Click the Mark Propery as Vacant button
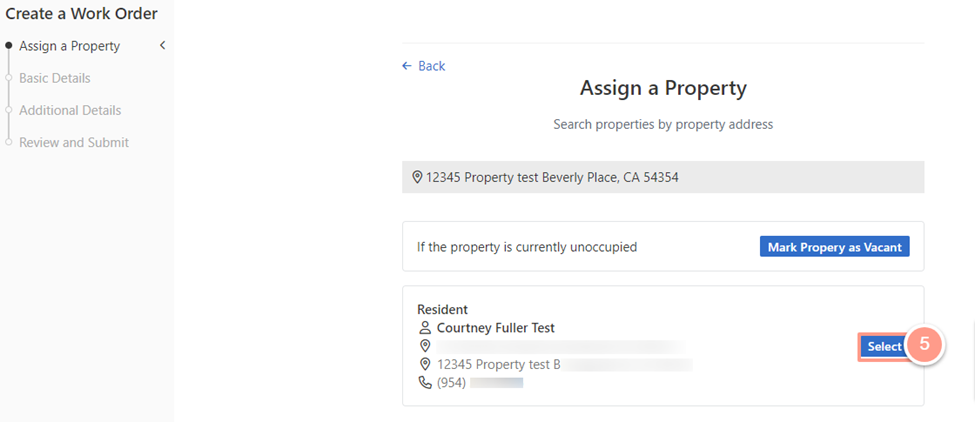 pos(834,247)
